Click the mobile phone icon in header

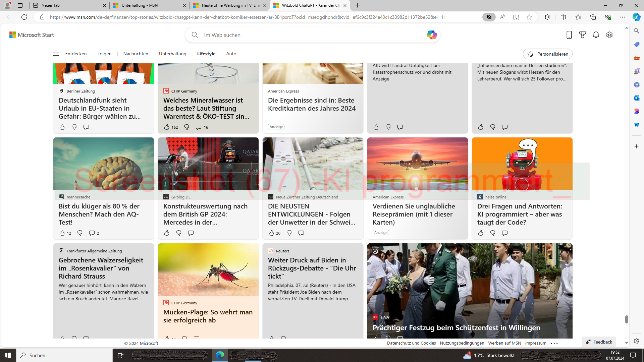pyautogui.click(x=569, y=35)
